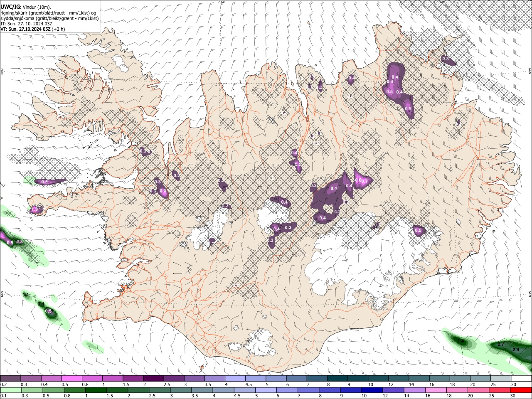Click the pale grey swatch starting at 25 in the snow legend
532x399 pixels.
tap(501, 379)
